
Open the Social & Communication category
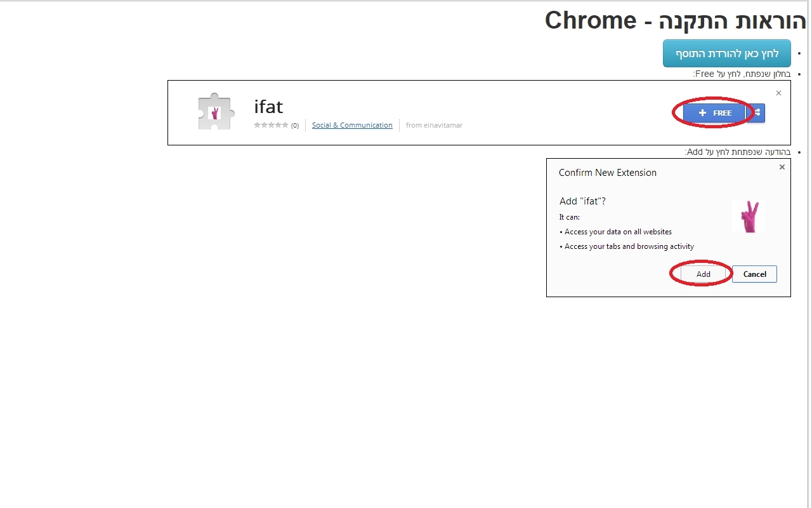[x=352, y=125]
